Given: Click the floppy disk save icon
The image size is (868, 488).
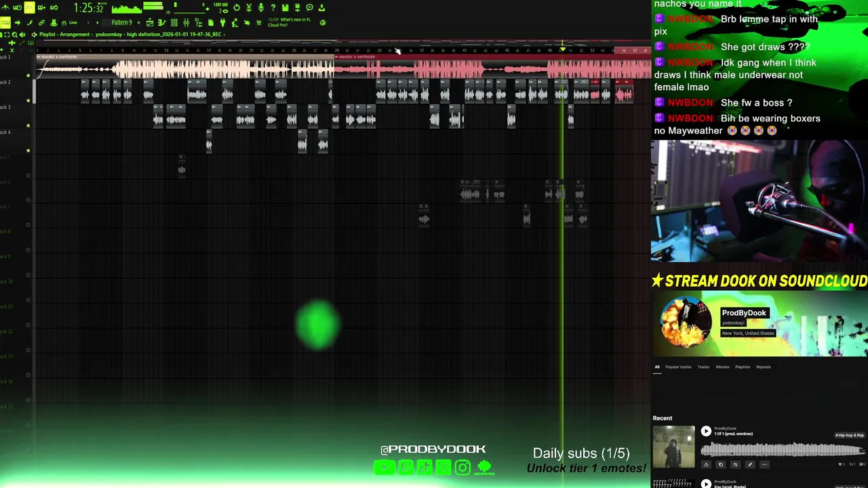Looking at the screenshot, I should click(x=285, y=7).
